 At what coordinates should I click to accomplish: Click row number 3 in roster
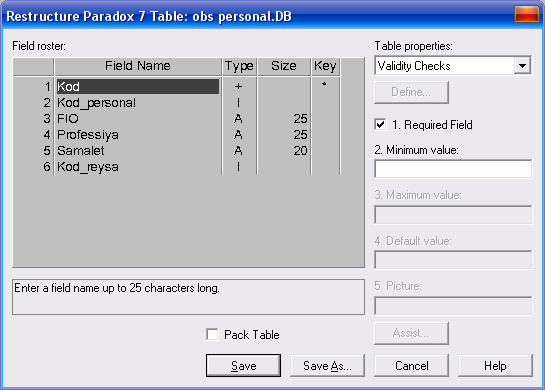click(47, 119)
